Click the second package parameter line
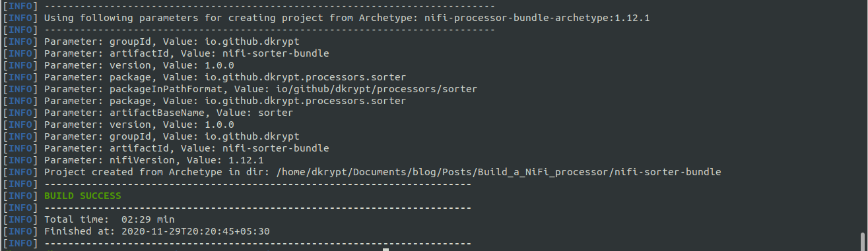This screenshot has width=868, height=251. click(x=224, y=101)
